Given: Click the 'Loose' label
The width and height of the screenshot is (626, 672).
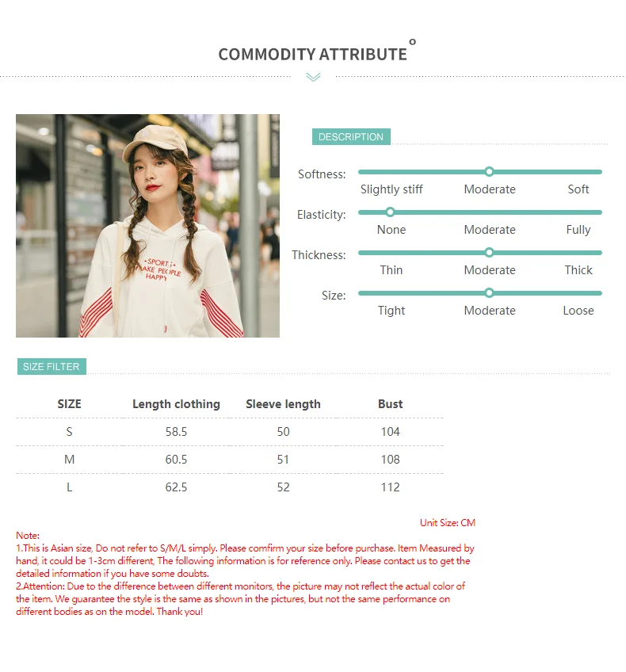Looking at the screenshot, I should click(578, 311).
